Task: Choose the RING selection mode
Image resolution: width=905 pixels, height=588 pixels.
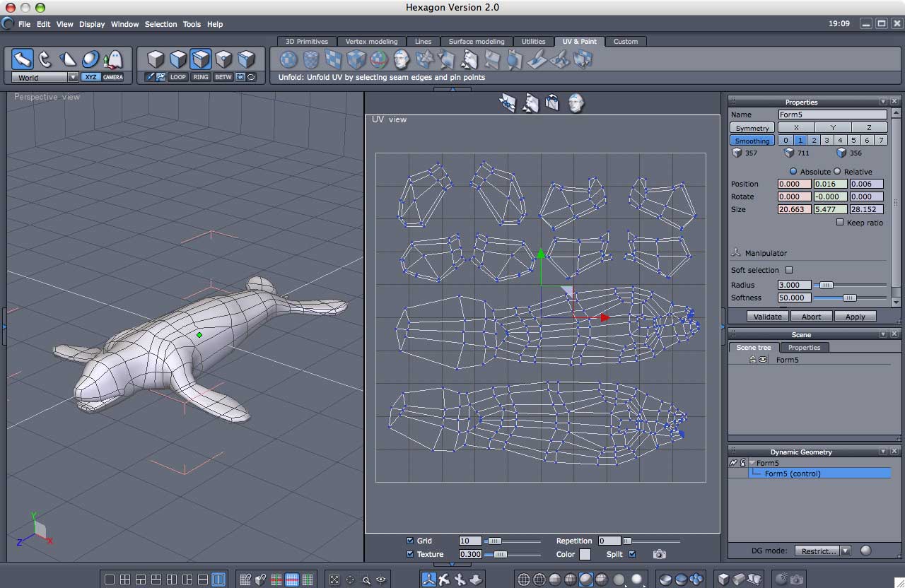Action: (x=201, y=77)
